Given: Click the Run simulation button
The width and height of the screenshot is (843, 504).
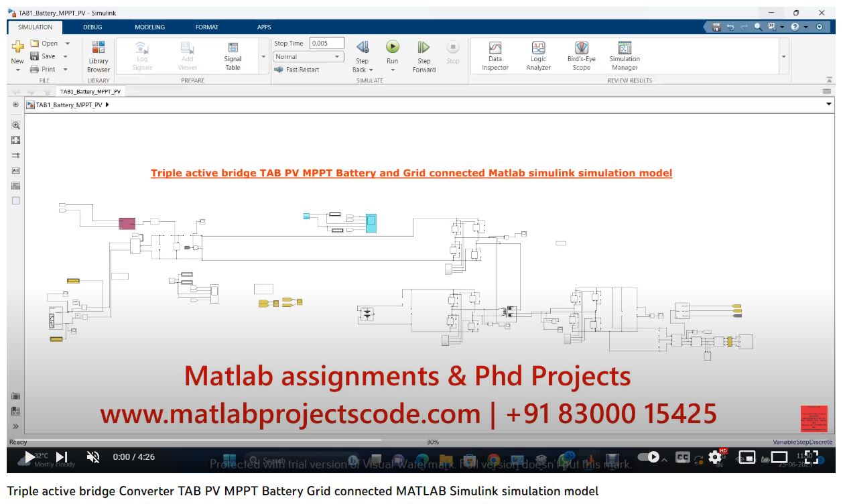Looking at the screenshot, I should [392, 48].
